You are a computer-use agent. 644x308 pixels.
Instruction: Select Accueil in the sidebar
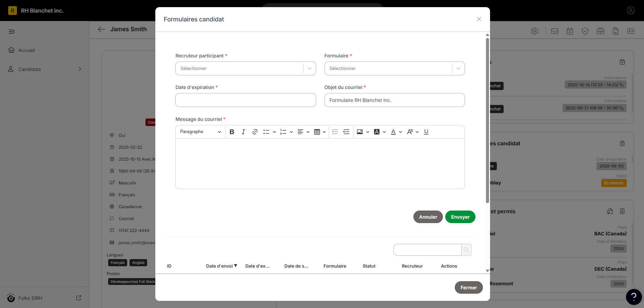point(26,50)
